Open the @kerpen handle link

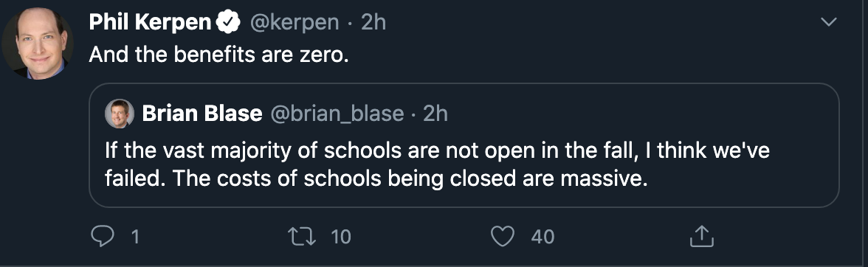[x=294, y=23]
